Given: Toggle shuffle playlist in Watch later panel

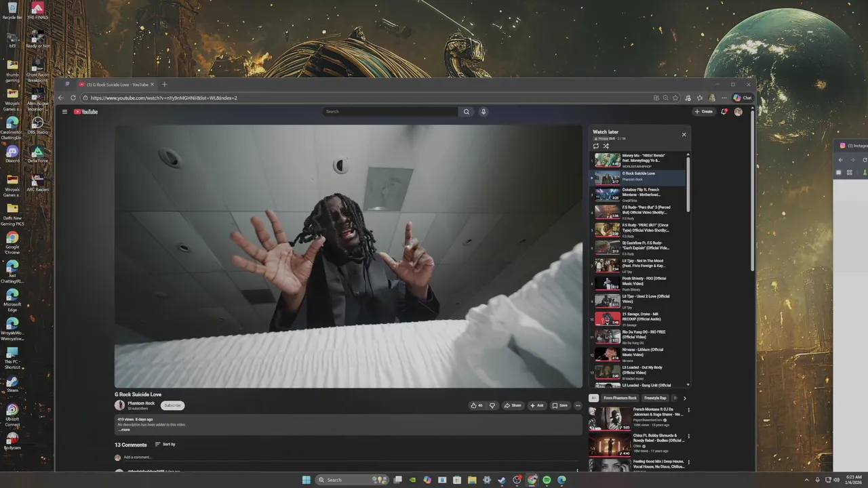Looking at the screenshot, I should coord(606,146).
